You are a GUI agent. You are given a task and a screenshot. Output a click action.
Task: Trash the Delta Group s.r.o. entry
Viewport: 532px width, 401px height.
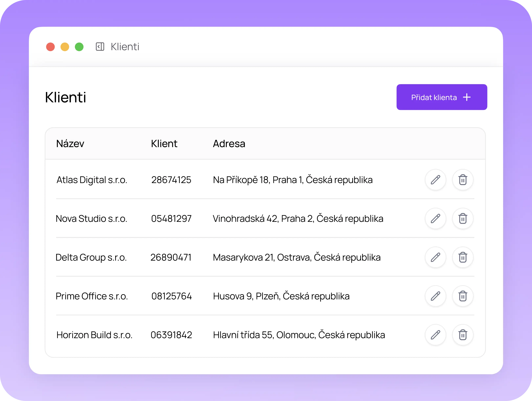(463, 257)
